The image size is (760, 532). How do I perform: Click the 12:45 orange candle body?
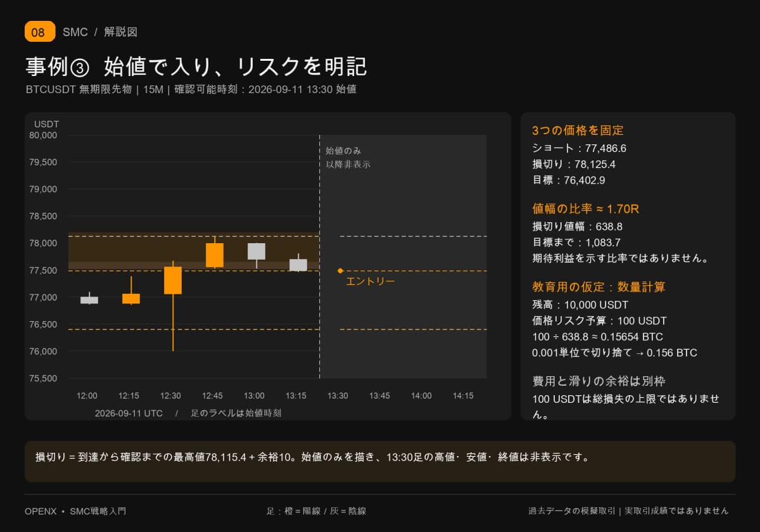coord(215,255)
